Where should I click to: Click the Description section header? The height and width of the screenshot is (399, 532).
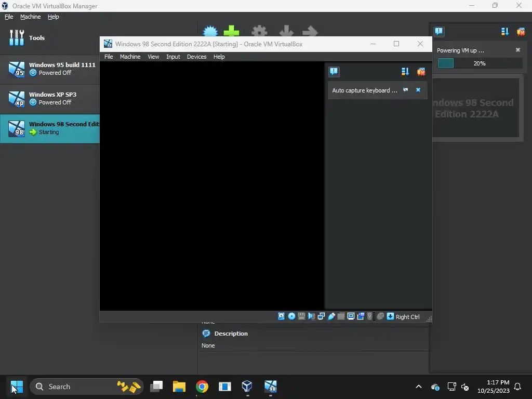[231, 334]
